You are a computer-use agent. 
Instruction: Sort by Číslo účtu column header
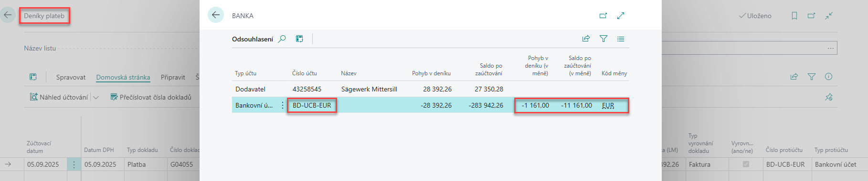tap(305, 73)
